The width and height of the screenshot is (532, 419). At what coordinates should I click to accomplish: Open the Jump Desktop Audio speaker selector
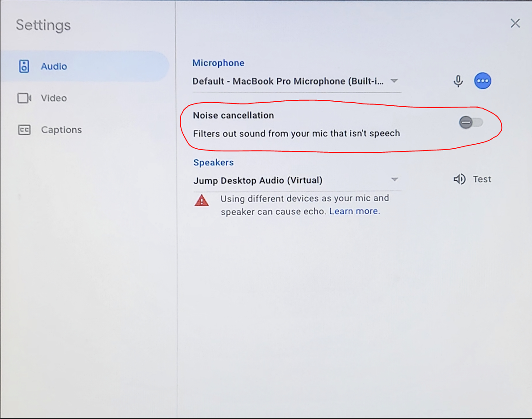click(x=297, y=180)
